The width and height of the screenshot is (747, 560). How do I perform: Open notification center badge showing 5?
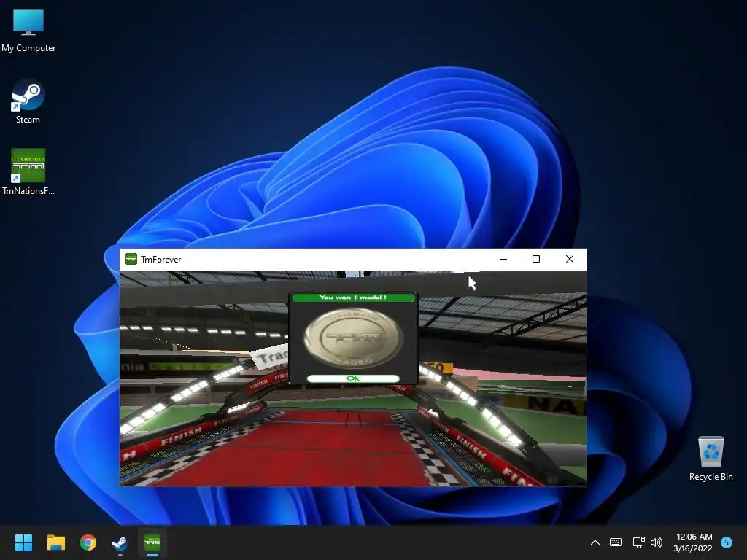(727, 542)
